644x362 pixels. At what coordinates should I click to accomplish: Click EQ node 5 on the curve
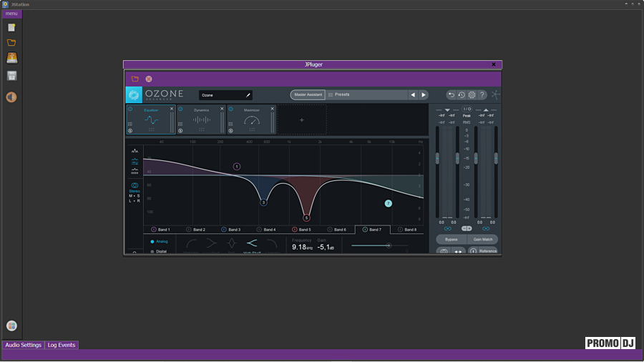tap(306, 218)
